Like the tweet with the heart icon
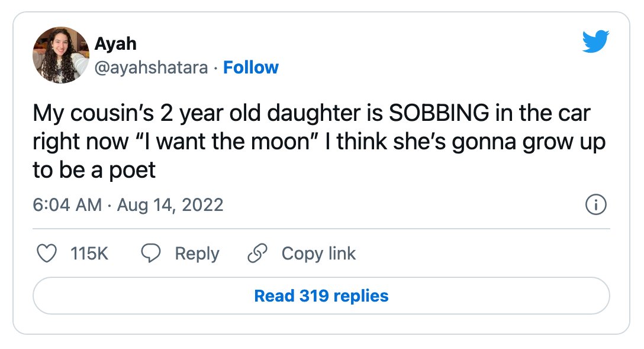Image resolution: width=644 pixels, height=349 pixels. point(47,253)
